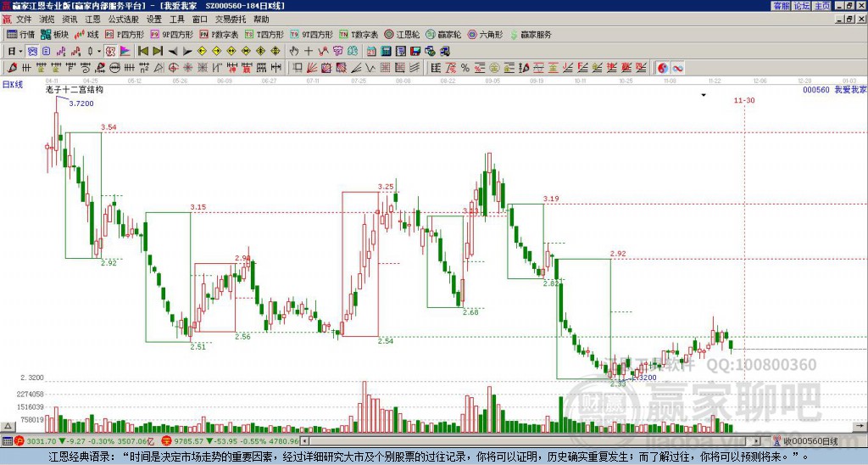Click the keyboard icon in status bar
Image resolution: width=868 pixels, height=465 pixels.
point(7,441)
